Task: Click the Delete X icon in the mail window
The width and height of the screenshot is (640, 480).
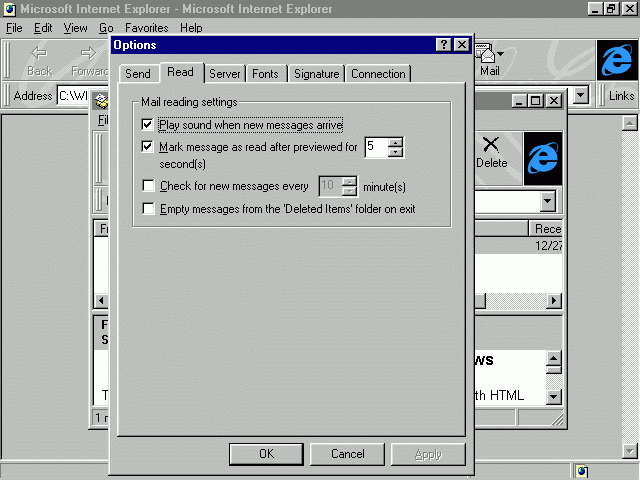Action: (x=491, y=144)
